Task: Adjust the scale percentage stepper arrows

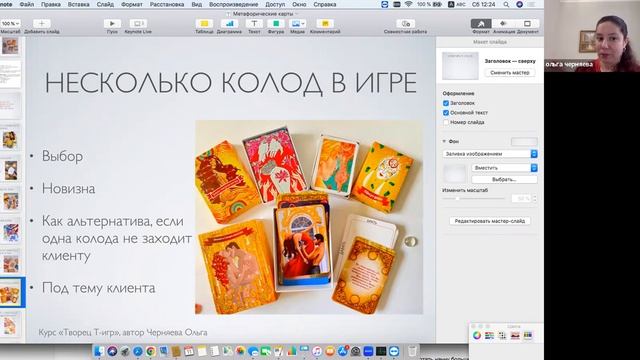Action: tap(535, 198)
